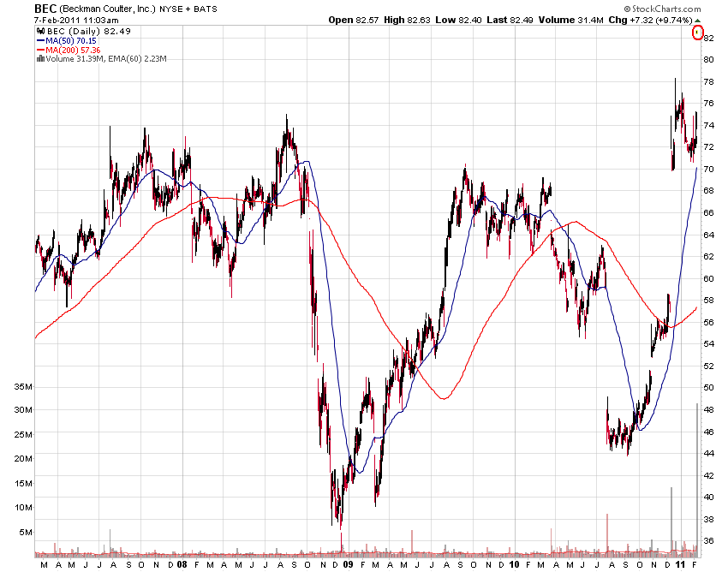
Task: Click the year label 10 on time axis
Action: click(x=514, y=564)
